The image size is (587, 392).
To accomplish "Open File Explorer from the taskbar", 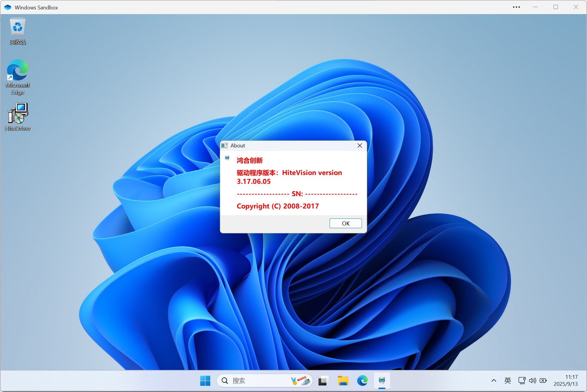I will (x=343, y=381).
